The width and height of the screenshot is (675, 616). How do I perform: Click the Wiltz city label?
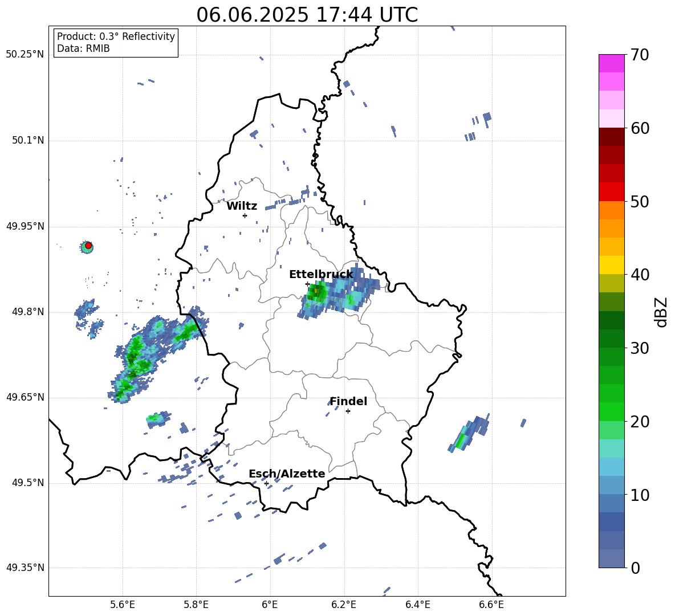pos(242,206)
